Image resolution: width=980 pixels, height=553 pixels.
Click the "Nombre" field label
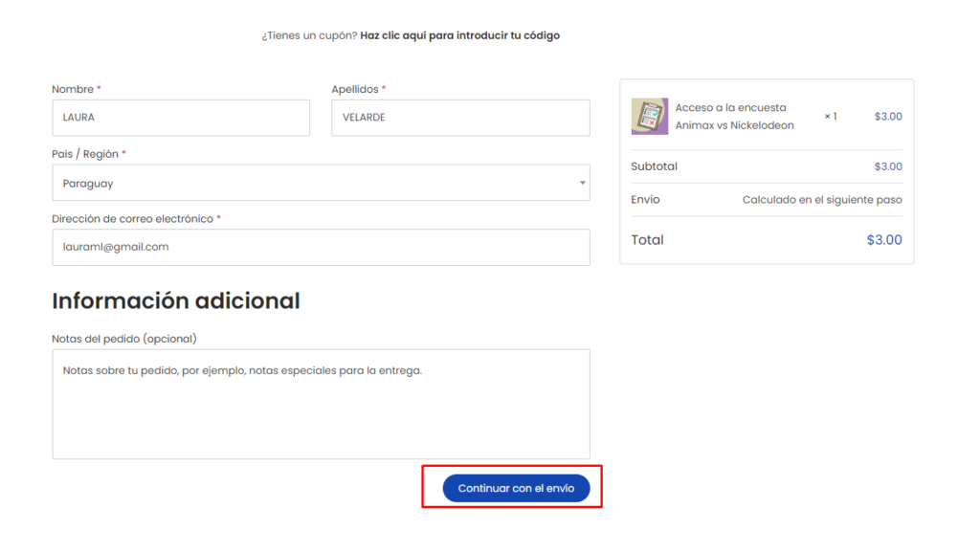[73, 89]
